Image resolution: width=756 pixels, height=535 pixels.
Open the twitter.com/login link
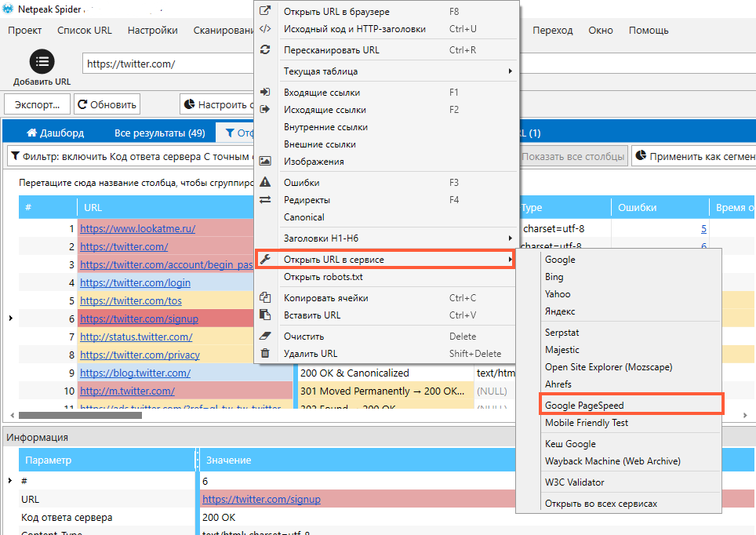tap(135, 282)
